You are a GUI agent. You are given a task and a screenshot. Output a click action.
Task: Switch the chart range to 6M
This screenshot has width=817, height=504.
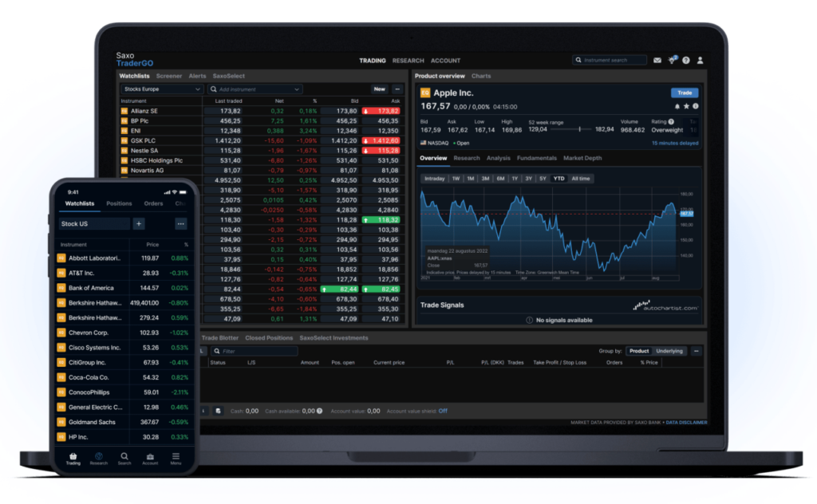point(500,179)
